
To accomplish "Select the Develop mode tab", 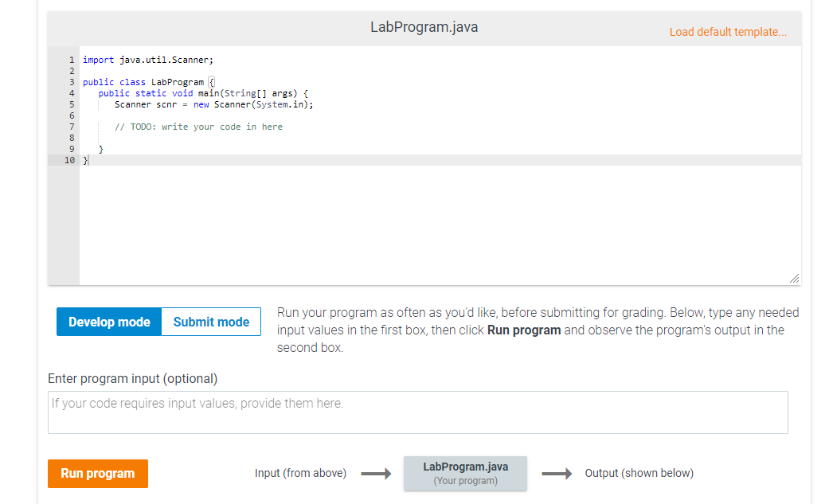I will click(108, 322).
